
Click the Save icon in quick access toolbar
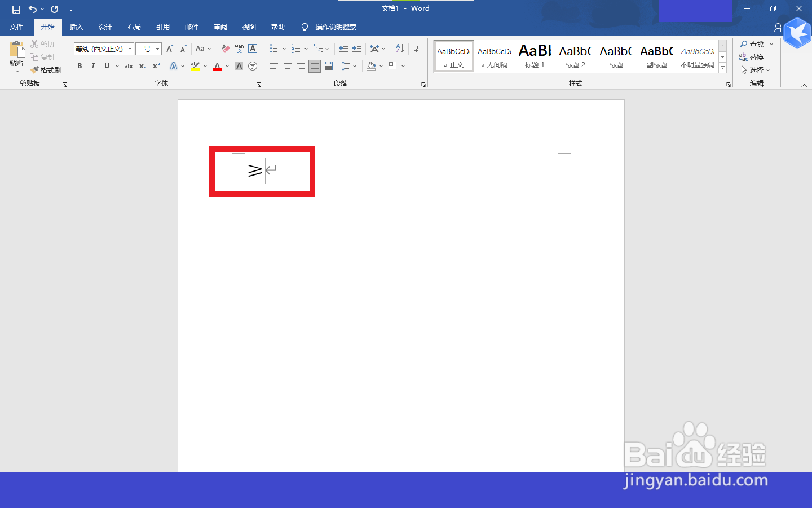click(x=16, y=9)
